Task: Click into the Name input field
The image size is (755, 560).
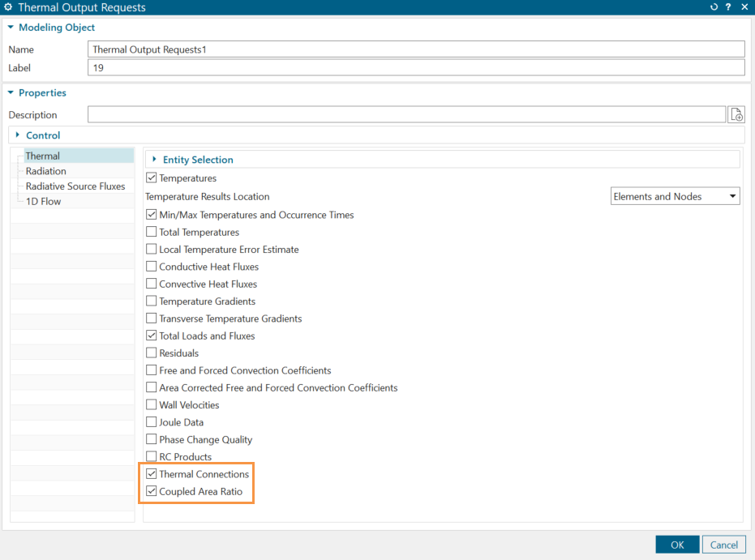Action: pos(415,49)
